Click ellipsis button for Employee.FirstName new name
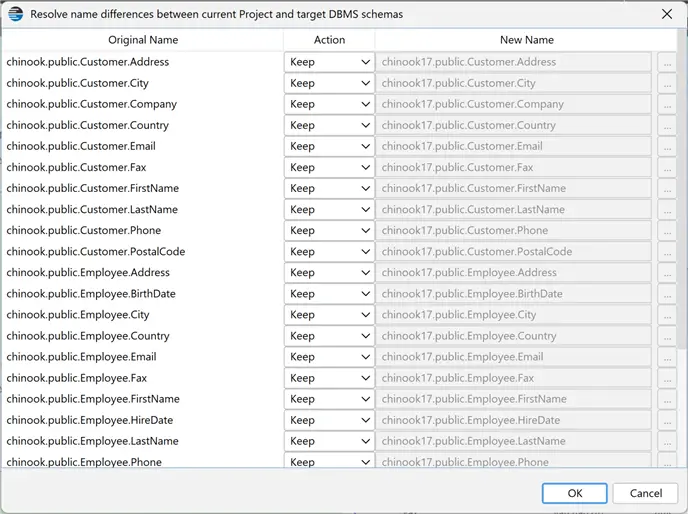 (x=667, y=399)
